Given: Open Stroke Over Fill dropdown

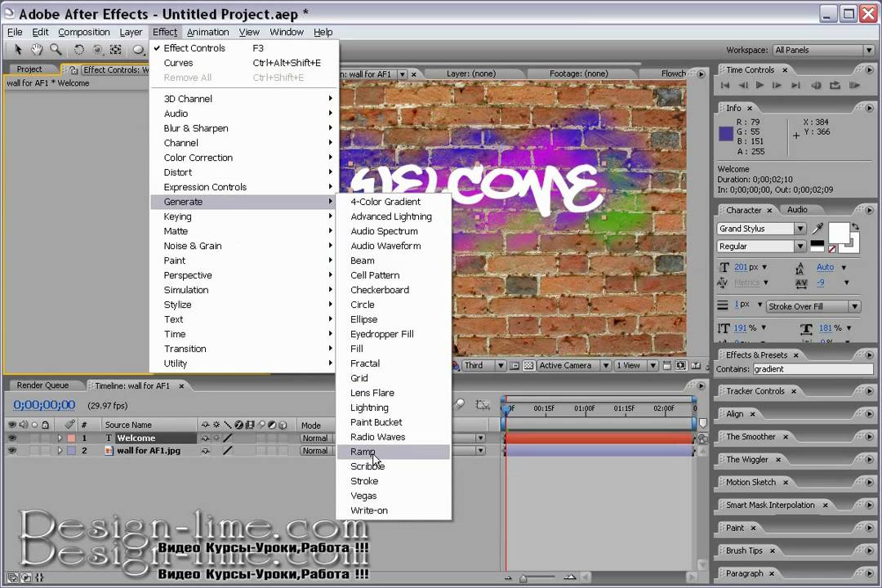Looking at the screenshot, I should coord(813,306).
